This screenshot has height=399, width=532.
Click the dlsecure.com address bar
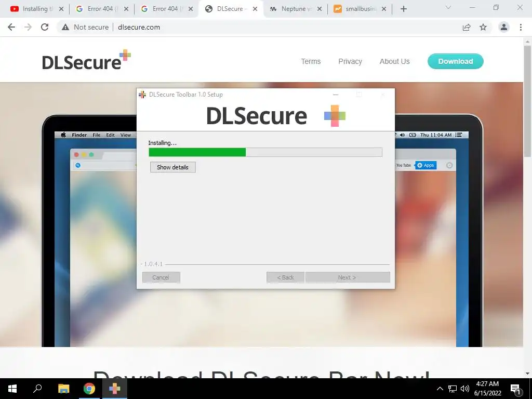[258, 27]
